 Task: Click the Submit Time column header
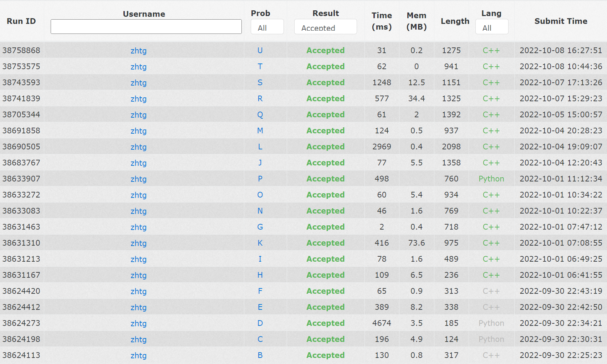coord(561,21)
